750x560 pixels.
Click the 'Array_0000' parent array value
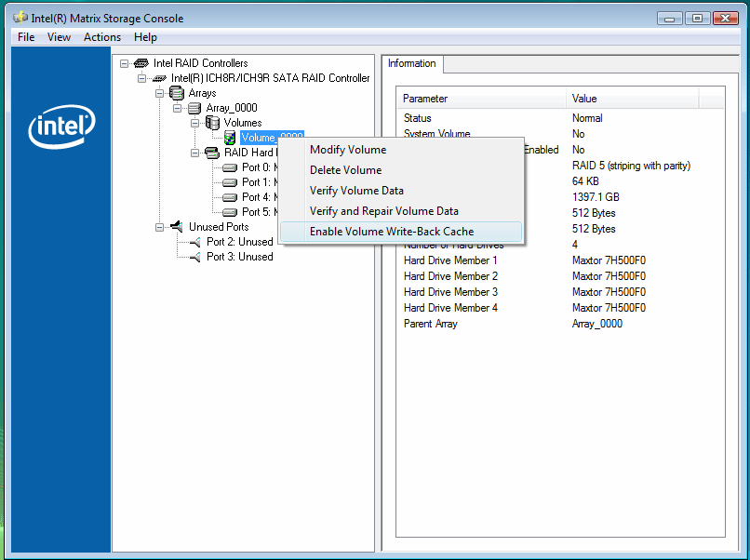coord(597,324)
